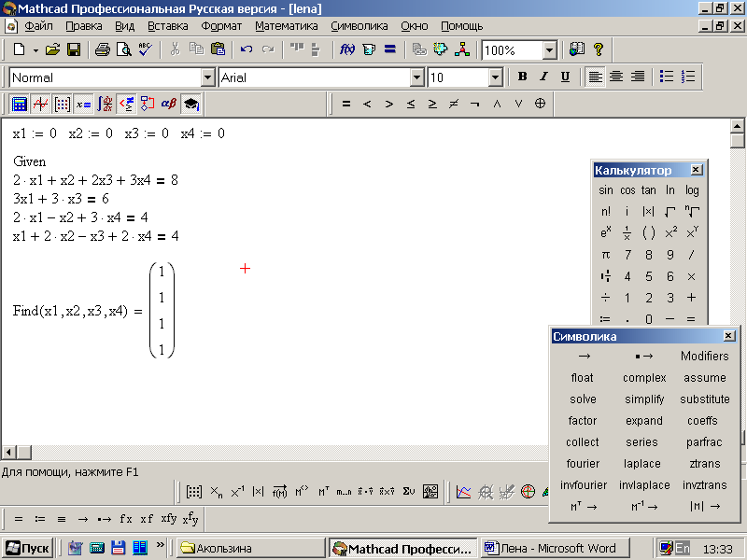Click simplify in the Символика panel
This screenshot has width=747, height=560.
tap(644, 399)
